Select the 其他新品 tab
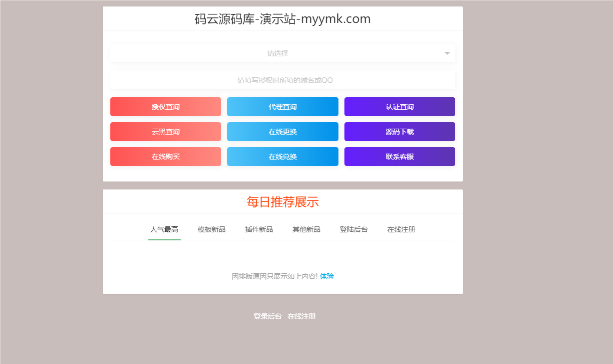This screenshot has height=364, width=613. (306, 229)
